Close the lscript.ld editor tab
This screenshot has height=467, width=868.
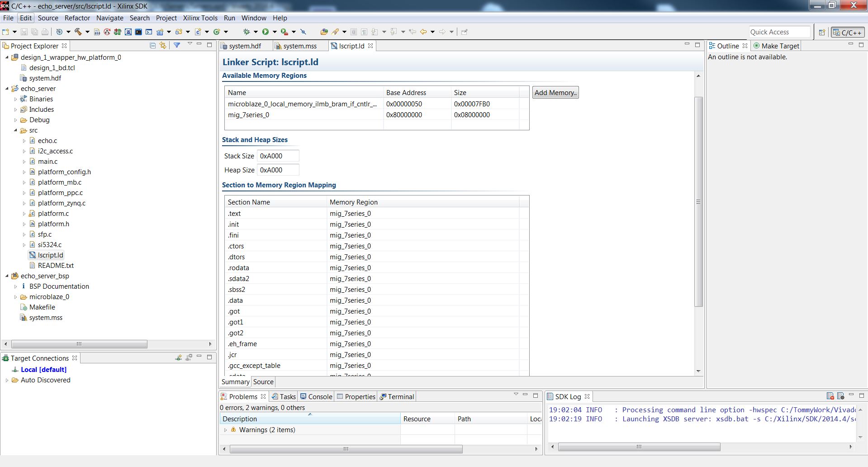370,46
